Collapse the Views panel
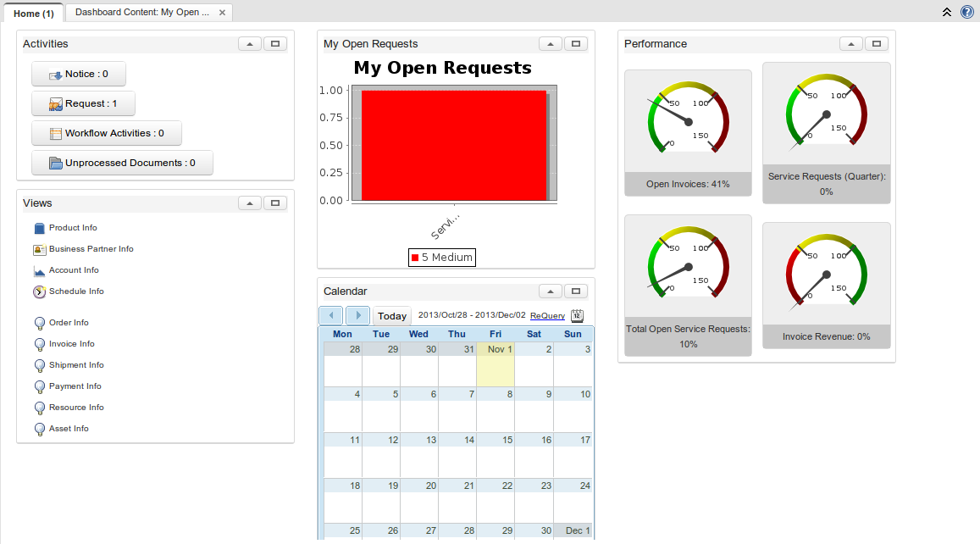Viewport: 980px width, 544px height. [249, 203]
